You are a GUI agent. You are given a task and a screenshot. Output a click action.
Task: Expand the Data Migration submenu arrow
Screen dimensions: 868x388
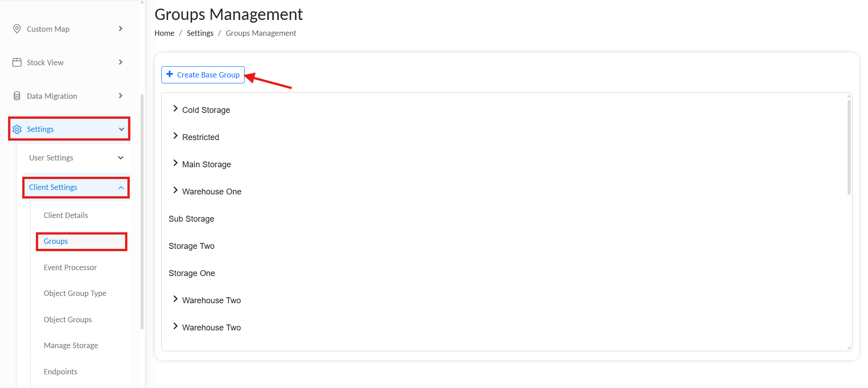tap(121, 96)
